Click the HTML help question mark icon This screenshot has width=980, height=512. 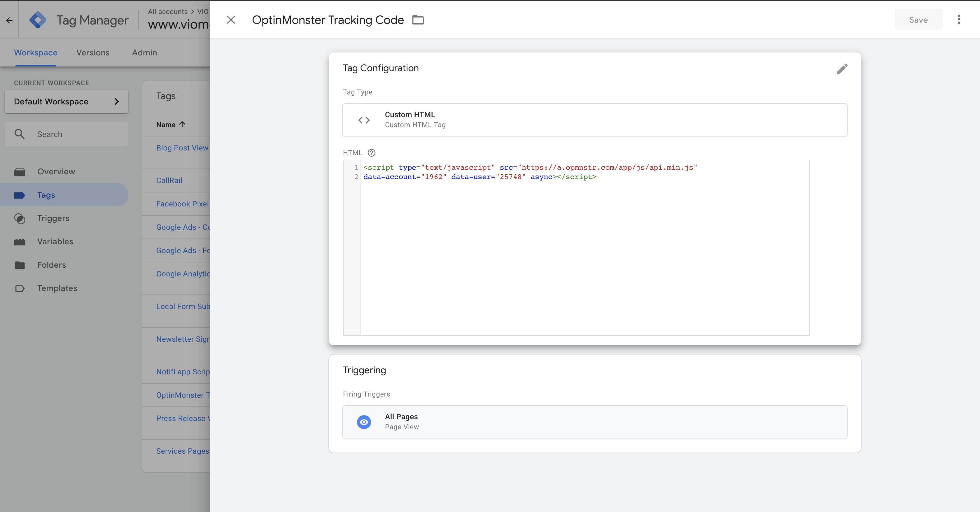(x=371, y=152)
